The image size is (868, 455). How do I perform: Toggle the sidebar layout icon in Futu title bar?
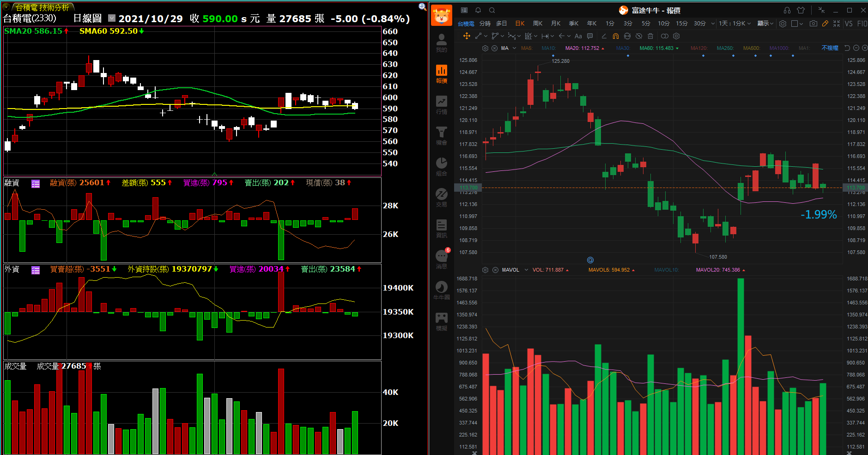[x=464, y=10]
